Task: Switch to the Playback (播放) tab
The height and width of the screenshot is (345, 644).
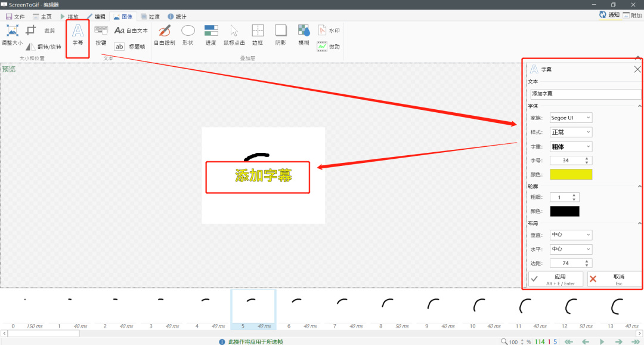Action: pyautogui.click(x=69, y=17)
